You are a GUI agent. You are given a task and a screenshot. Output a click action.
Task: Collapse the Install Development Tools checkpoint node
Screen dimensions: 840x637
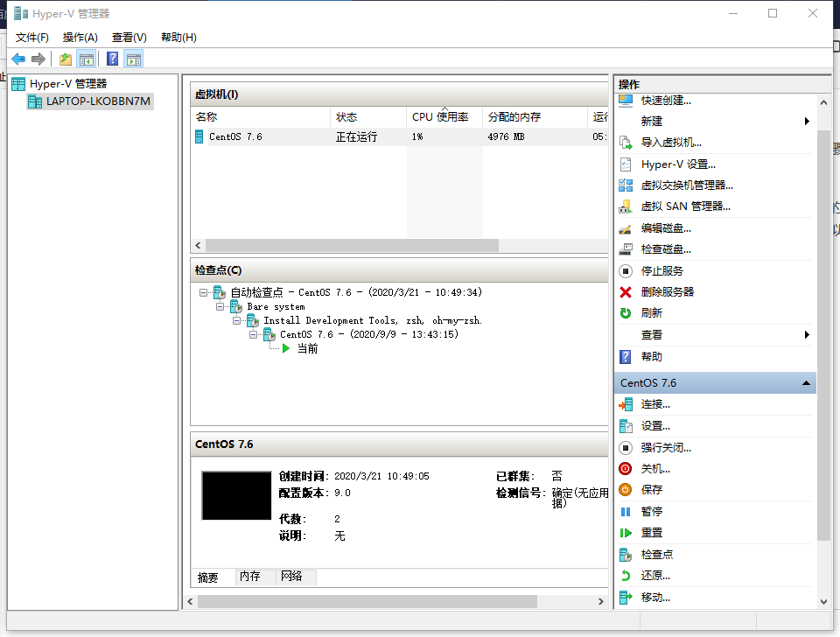(236, 320)
